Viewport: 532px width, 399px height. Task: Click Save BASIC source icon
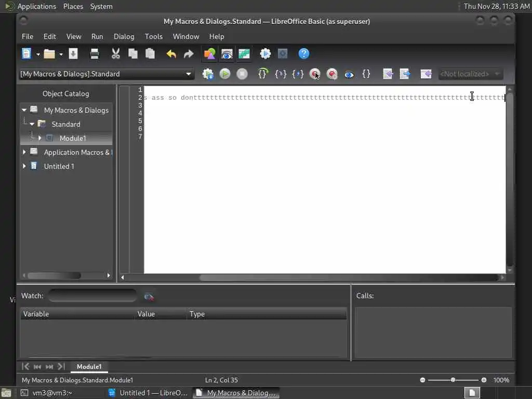(x=405, y=74)
